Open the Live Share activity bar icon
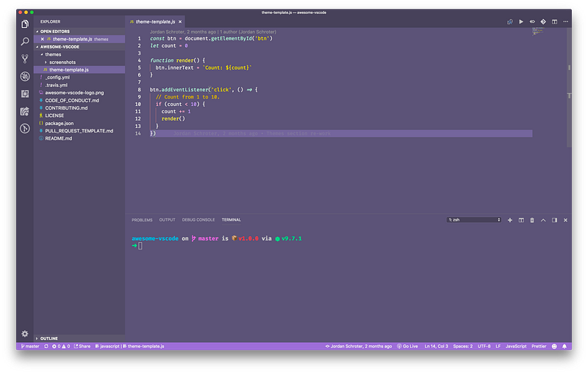The height and width of the screenshot is (373, 588). [25, 111]
